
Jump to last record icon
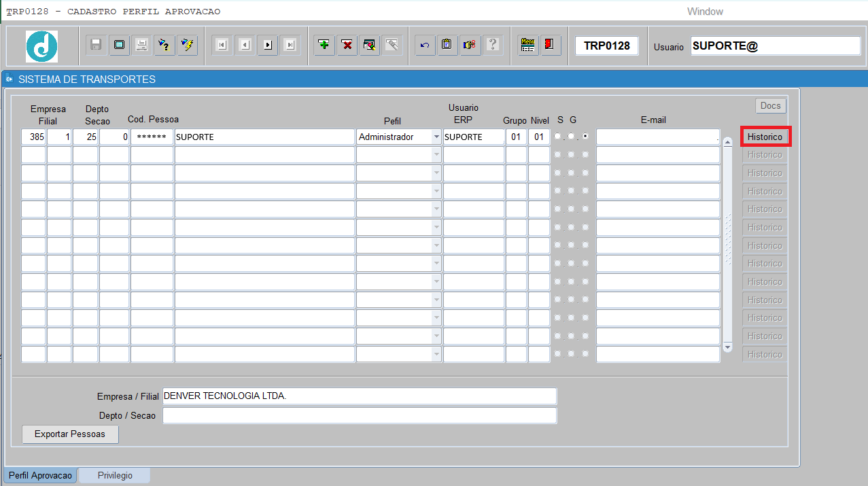290,45
